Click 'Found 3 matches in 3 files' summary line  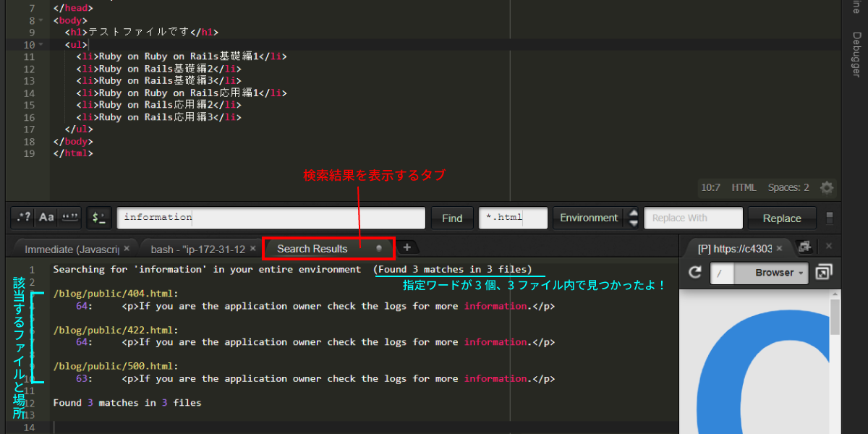[127, 402]
